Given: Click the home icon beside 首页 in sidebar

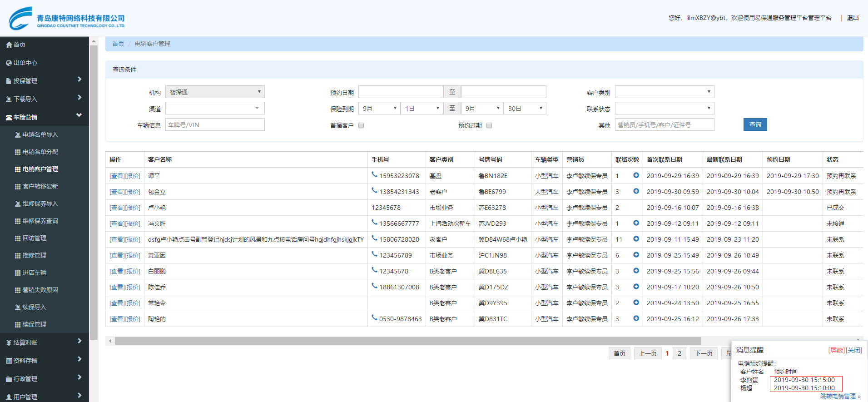Looking at the screenshot, I should click(9, 45).
